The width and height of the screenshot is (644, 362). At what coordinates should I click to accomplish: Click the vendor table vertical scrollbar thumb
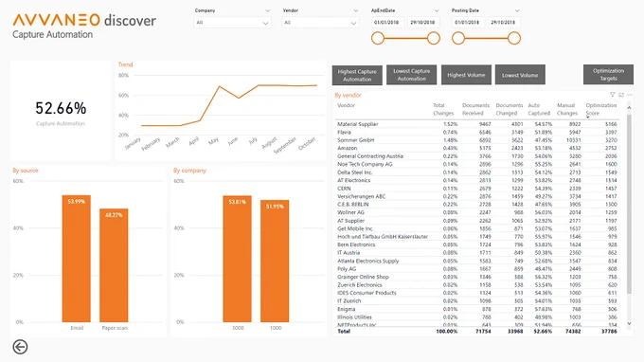pos(629,204)
